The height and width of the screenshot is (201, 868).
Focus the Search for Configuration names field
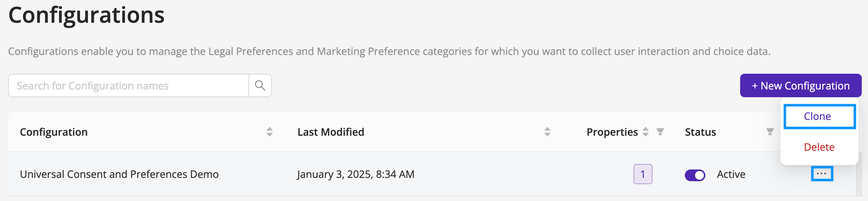129,85
